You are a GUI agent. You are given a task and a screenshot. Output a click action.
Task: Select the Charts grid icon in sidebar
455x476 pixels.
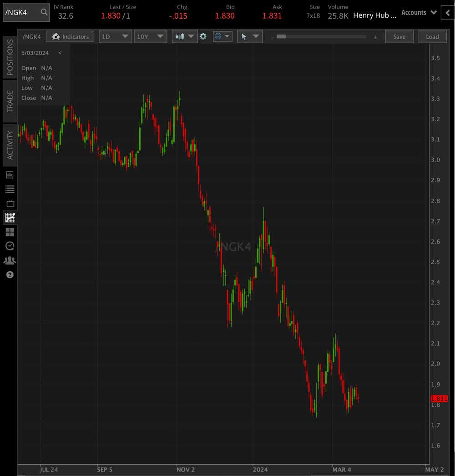click(10, 218)
